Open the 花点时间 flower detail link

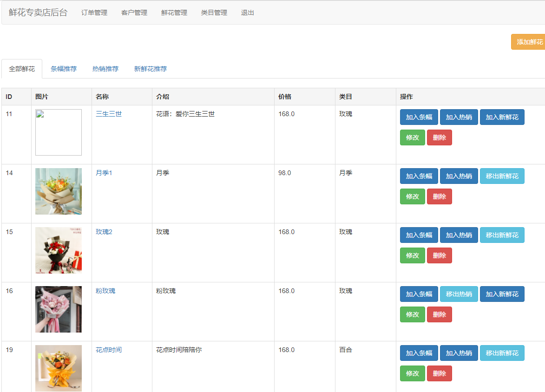[x=109, y=349]
